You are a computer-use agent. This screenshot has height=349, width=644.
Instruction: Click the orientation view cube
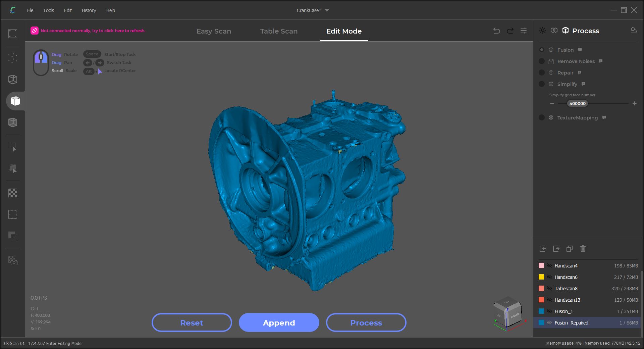click(508, 314)
